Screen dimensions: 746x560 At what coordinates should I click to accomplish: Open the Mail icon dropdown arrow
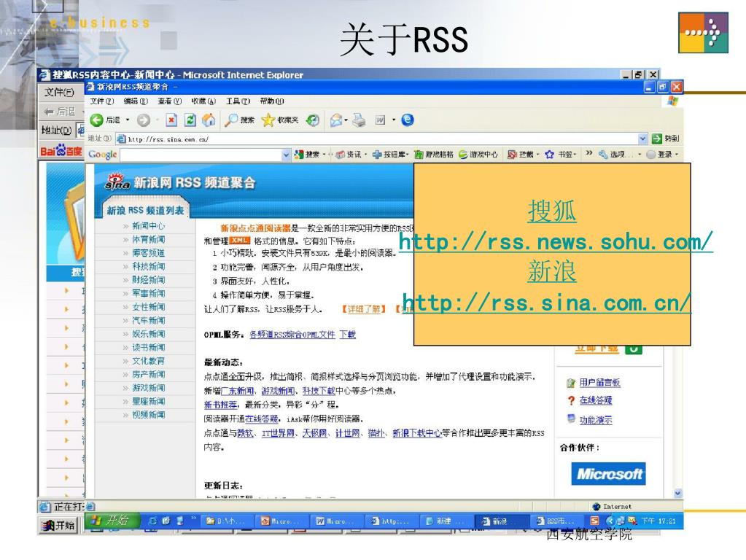pos(346,120)
